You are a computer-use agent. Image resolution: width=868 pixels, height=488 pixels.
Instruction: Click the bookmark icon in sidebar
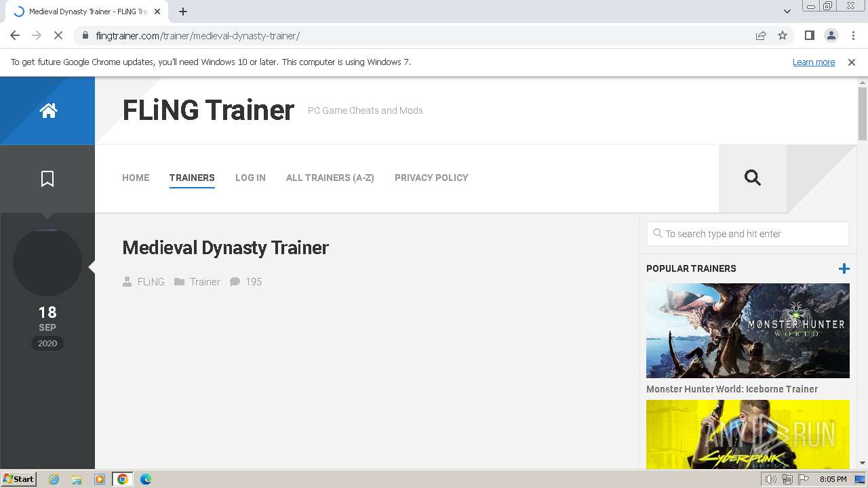[x=47, y=179]
